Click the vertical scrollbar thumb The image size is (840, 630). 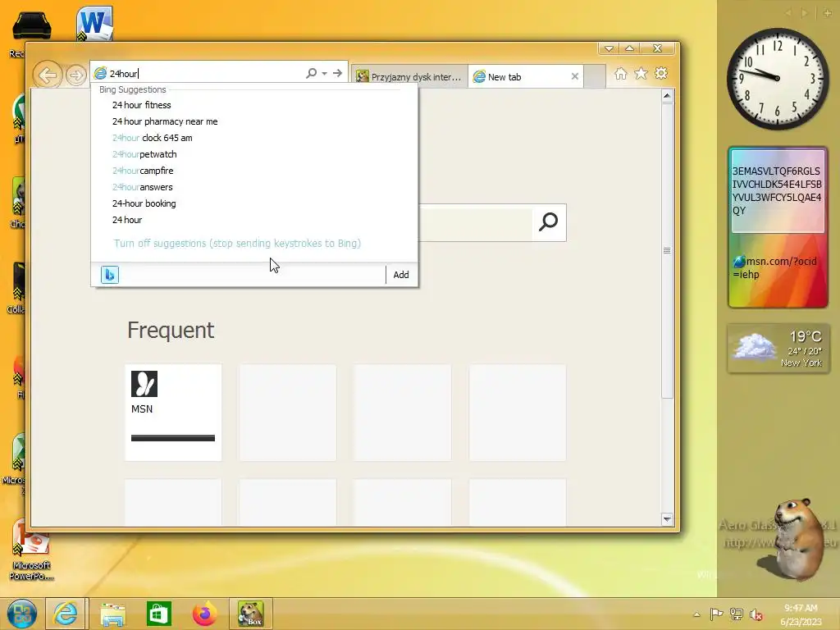point(667,251)
